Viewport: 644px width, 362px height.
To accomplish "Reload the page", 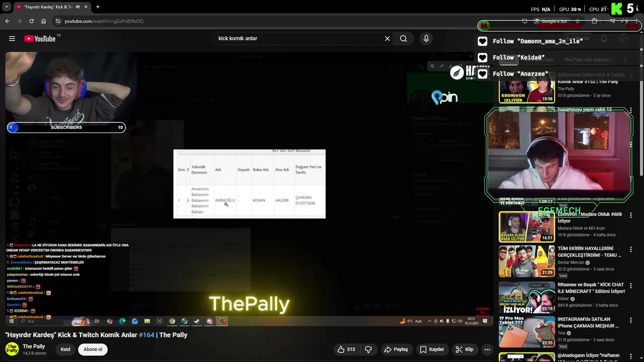I will (32, 21).
